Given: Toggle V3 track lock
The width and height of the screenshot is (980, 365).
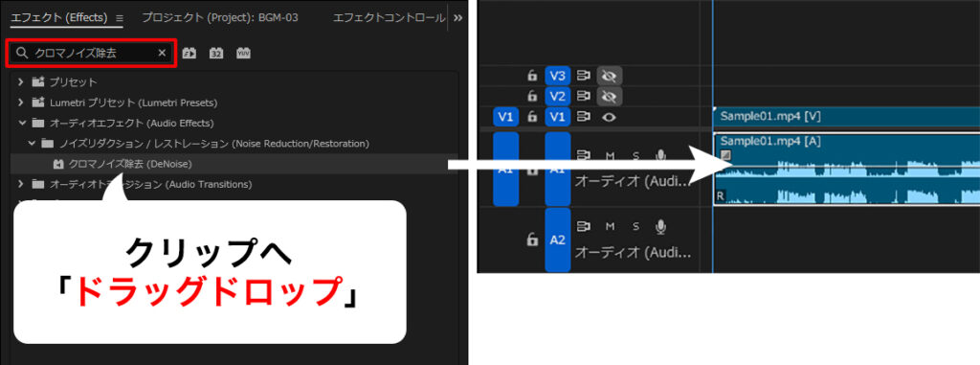Looking at the screenshot, I should click(532, 77).
